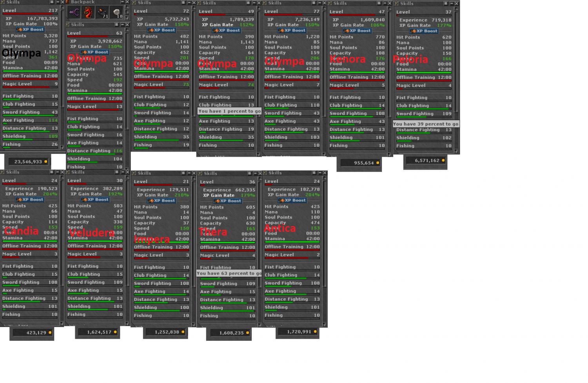
Task: Click the Skills sword icon in level 217 window
Action: [x=3, y=2]
